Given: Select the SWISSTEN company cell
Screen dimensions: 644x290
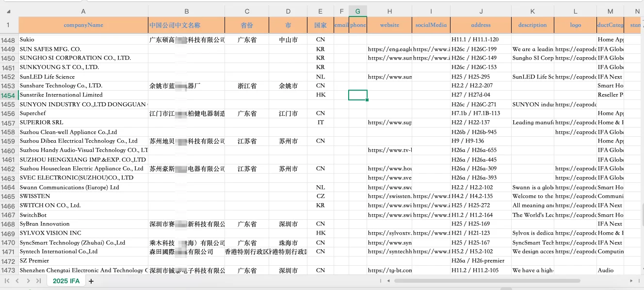Looking at the screenshot, I should pyautogui.click(x=83, y=196).
